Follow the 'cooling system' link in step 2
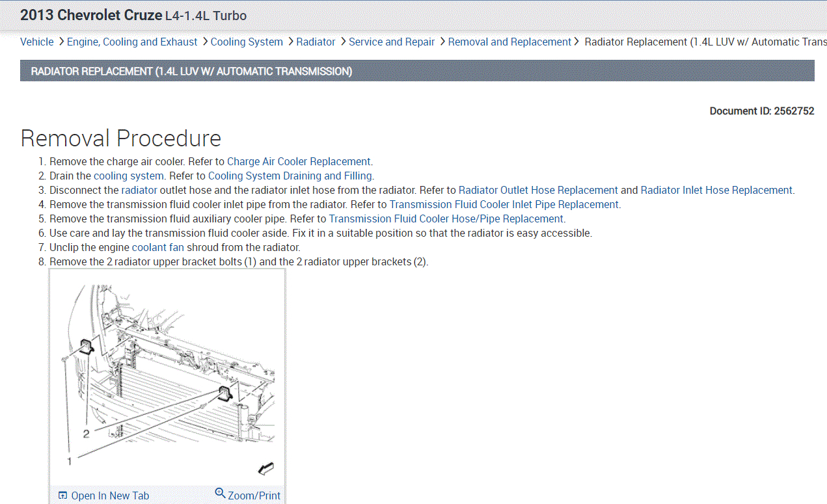The image size is (827, 504). pos(129,176)
